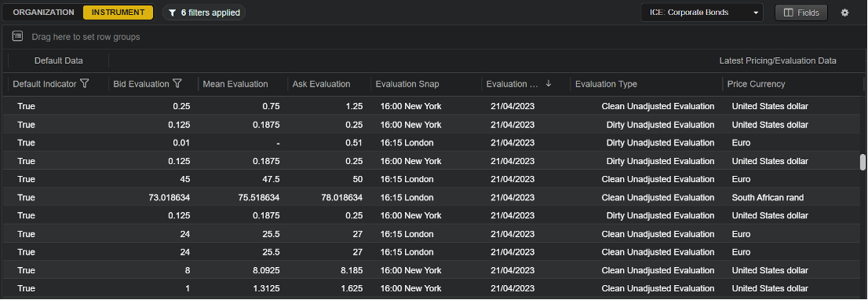Open the 6 filters applied panel
868x300 pixels.
pyautogui.click(x=204, y=13)
